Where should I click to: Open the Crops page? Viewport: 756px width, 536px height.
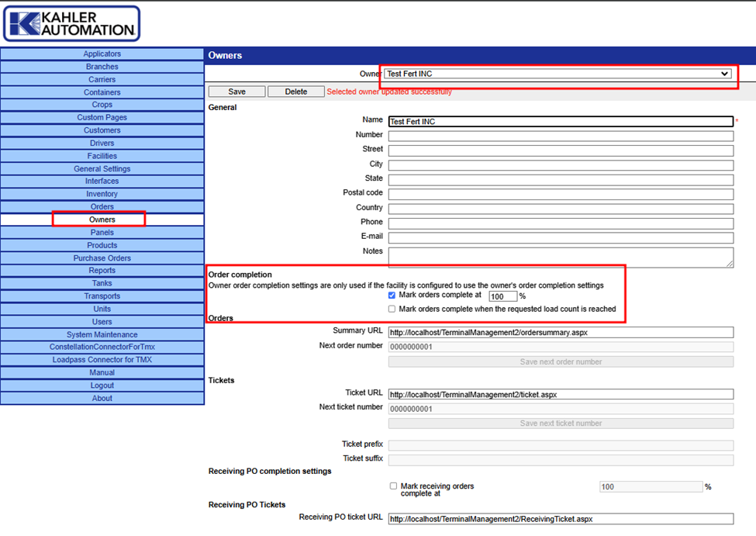coord(102,105)
